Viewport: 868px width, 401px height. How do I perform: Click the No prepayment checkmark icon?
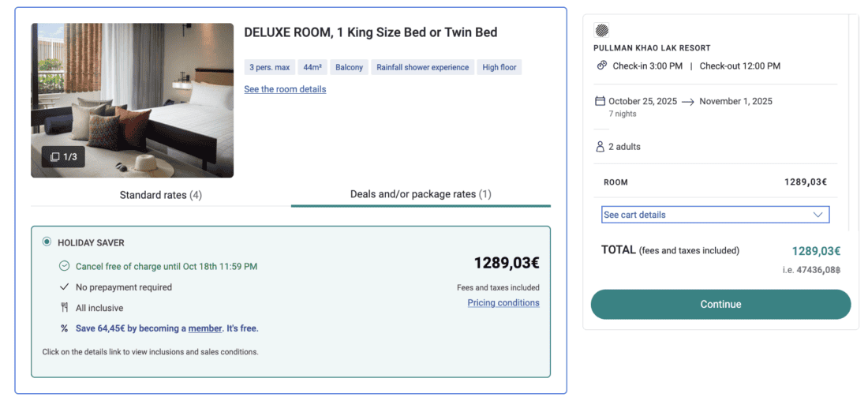(x=65, y=287)
